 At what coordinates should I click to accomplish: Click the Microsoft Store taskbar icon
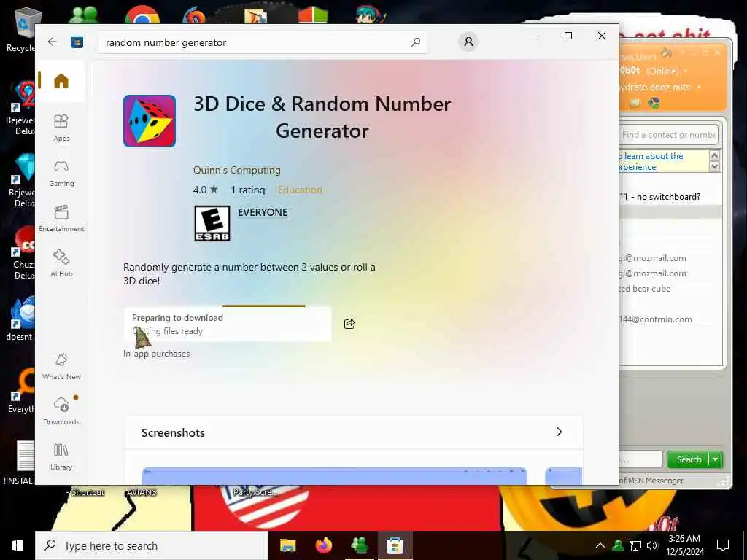395,545
